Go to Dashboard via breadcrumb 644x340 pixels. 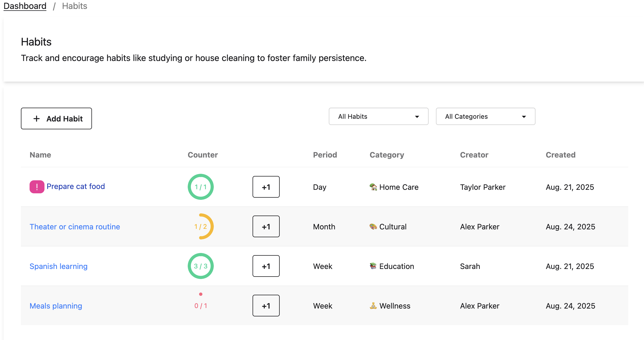click(x=25, y=6)
